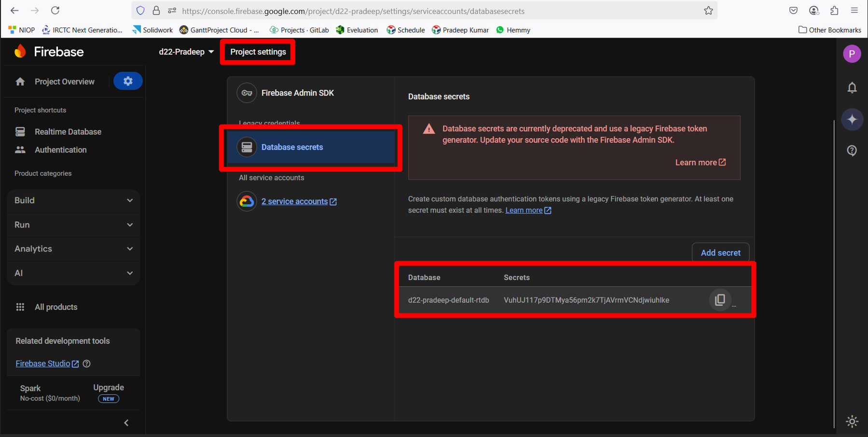Open the Pocket save icon
This screenshot has height=437, width=868.
pyautogui.click(x=793, y=11)
